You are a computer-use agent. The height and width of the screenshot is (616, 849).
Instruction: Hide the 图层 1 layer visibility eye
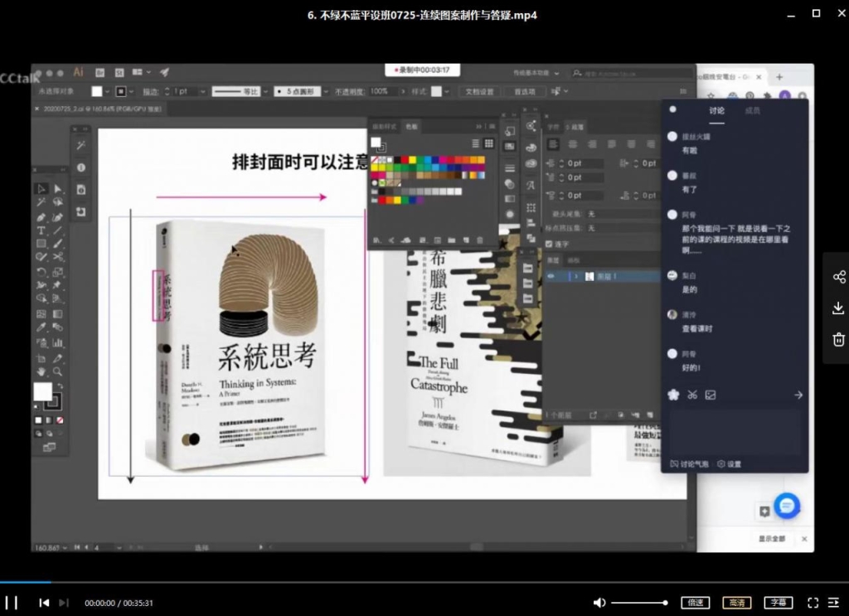tap(551, 275)
